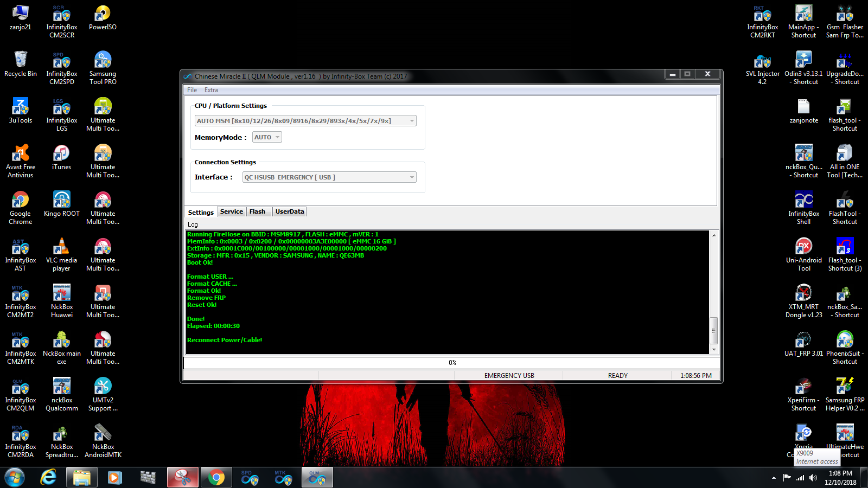
Task: Select the InfinityBox CM2SPD desktop icon
Action: pyautogui.click(x=62, y=68)
